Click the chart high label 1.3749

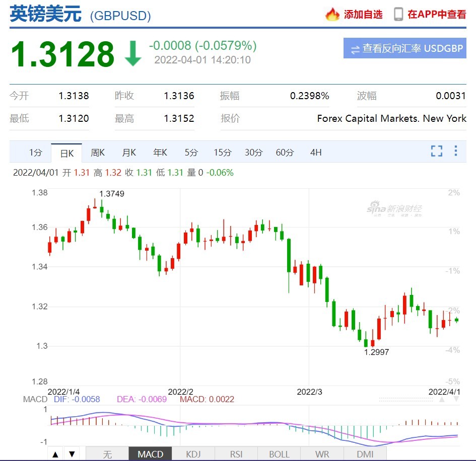click(x=112, y=194)
